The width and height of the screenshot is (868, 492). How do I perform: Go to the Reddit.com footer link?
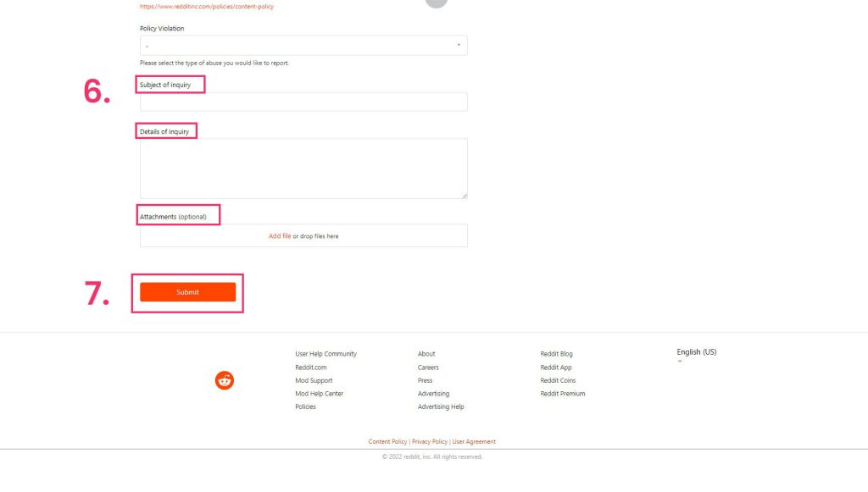coord(310,368)
